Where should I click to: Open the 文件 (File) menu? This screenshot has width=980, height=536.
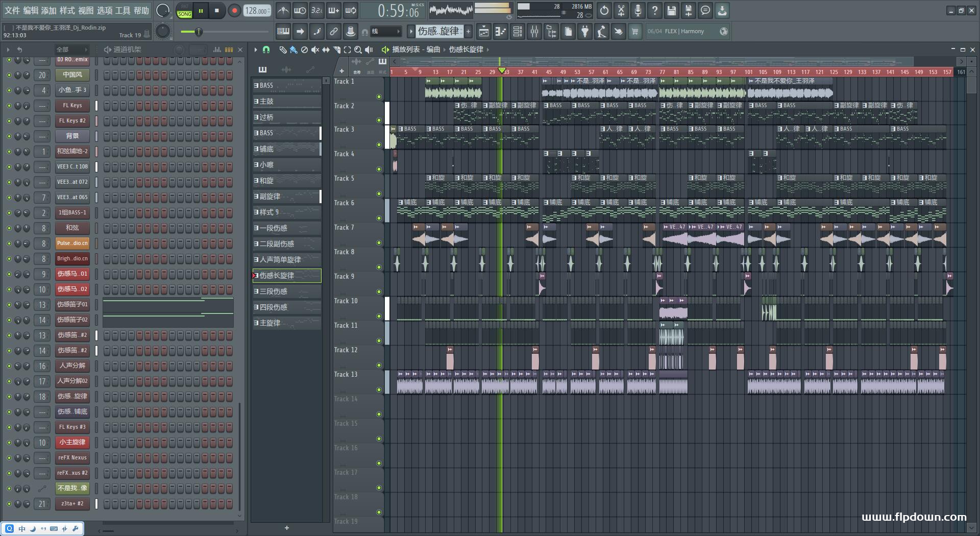[x=12, y=10]
